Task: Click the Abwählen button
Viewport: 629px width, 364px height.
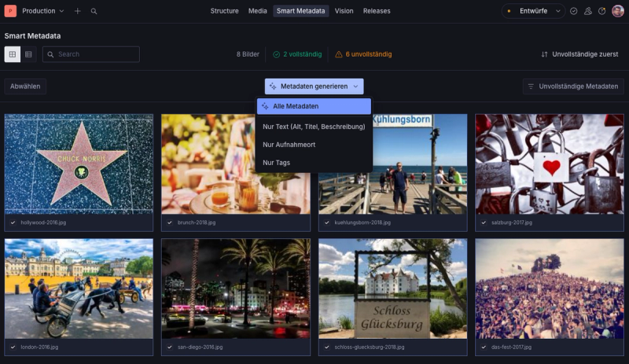Action: click(25, 86)
